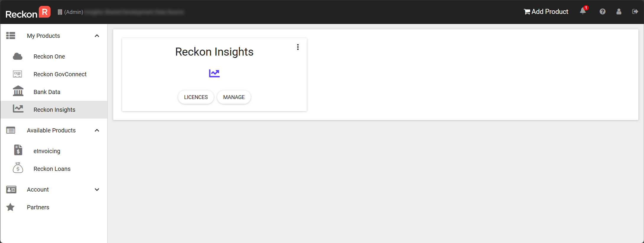Click the Reckon Insights card title

(214, 52)
